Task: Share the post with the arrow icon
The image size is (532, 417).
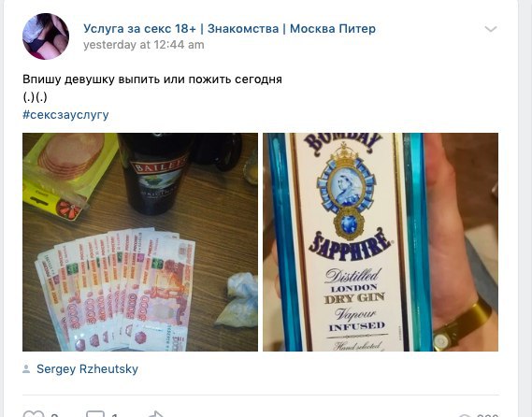Action: coord(156,414)
